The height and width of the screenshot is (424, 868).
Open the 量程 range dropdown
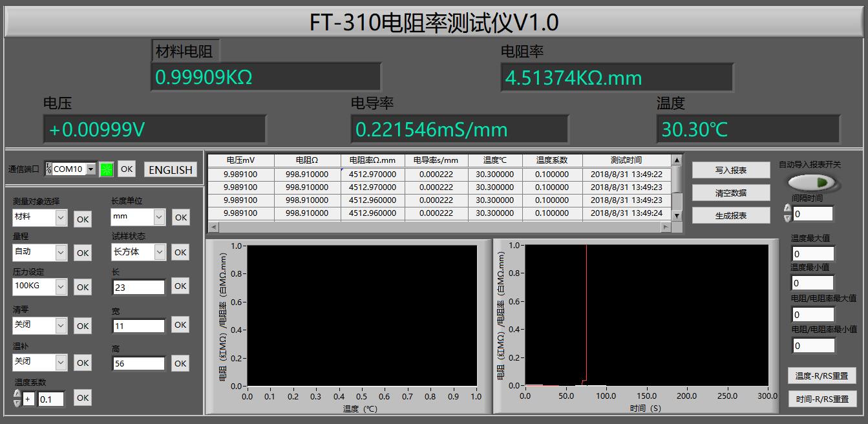pyautogui.click(x=61, y=252)
